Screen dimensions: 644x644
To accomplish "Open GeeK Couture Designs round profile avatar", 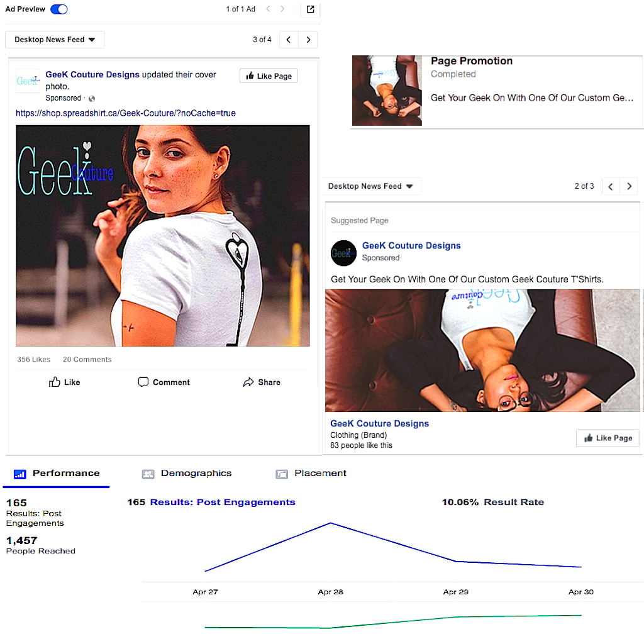I will (x=343, y=253).
